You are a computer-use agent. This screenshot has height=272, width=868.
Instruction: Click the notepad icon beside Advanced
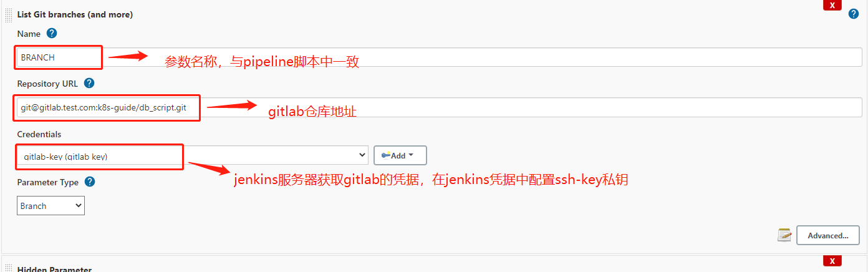coord(784,235)
